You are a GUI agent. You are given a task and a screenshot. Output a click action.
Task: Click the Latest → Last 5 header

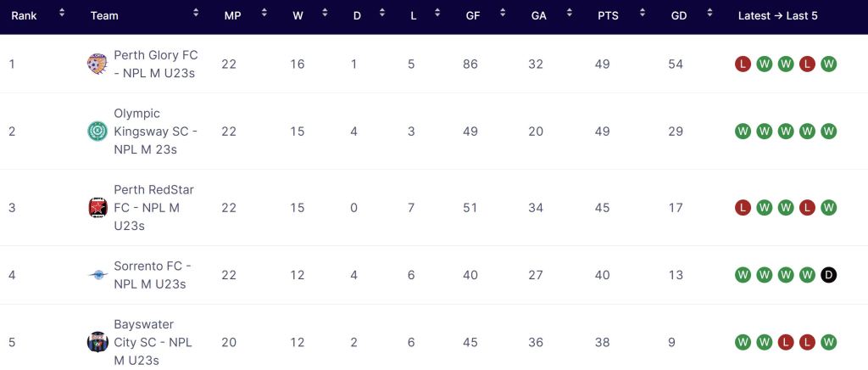(777, 16)
